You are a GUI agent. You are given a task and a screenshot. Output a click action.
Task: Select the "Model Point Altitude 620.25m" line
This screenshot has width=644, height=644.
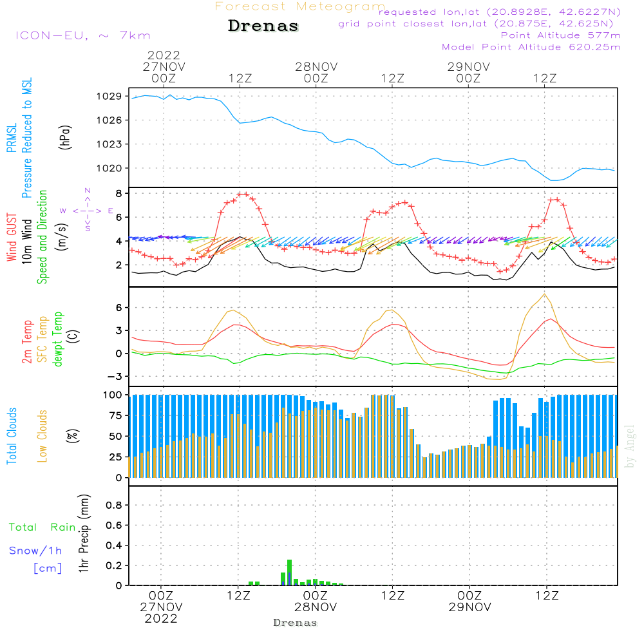pyautogui.click(x=531, y=47)
